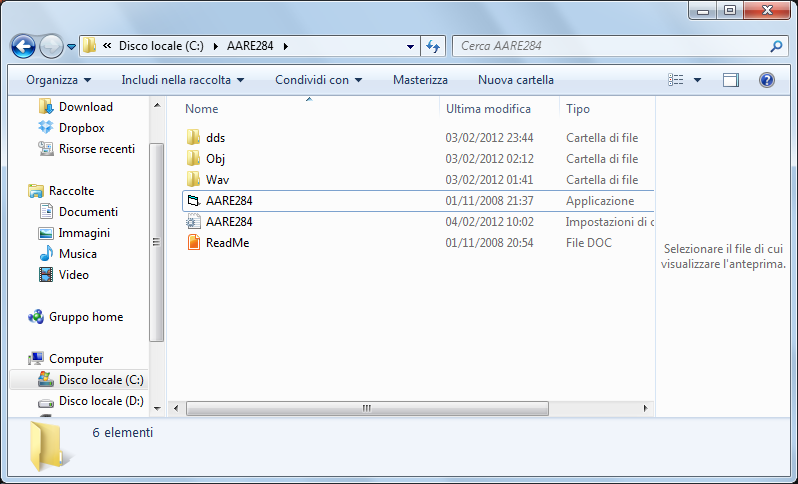Select the Wav folder icon
This screenshot has width=798, height=484.
[193, 180]
